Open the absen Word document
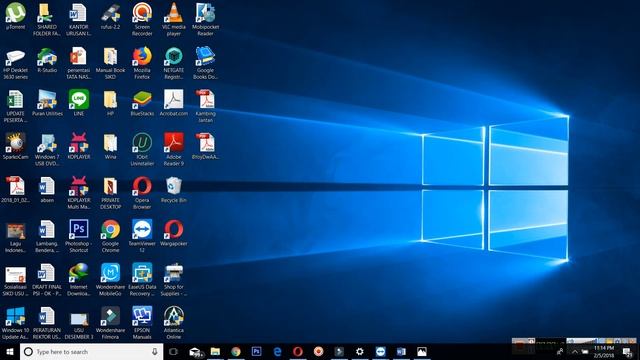 pos(47,190)
